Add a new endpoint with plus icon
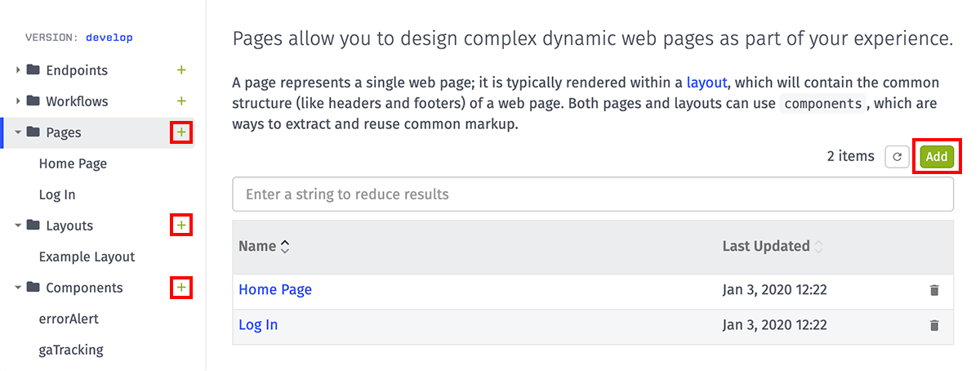The height and width of the screenshot is (371, 980). coord(181,70)
